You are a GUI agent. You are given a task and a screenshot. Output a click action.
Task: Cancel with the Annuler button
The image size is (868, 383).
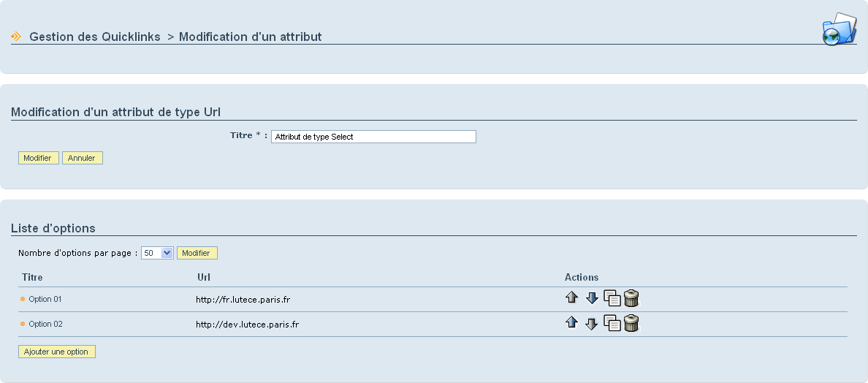82,159
